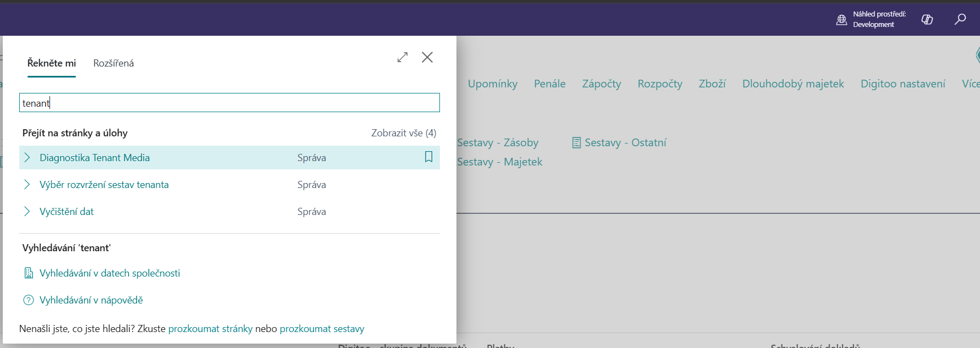Select Vyhledávání v datech společnosti
980x348 pixels.
tap(110, 273)
